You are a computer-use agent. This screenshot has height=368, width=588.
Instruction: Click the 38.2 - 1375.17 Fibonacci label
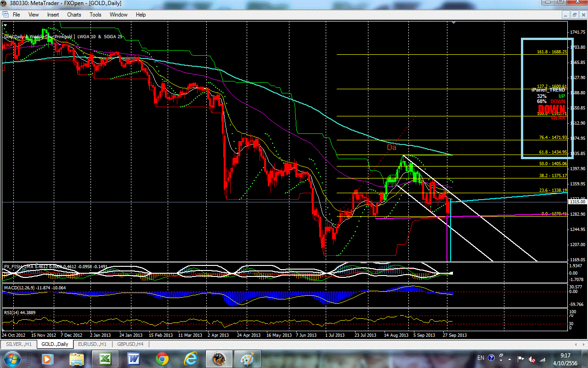pos(553,175)
